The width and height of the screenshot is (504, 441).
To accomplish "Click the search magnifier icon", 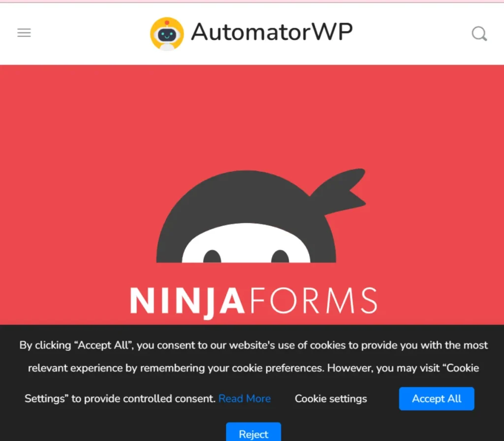I will tap(479, 33).
